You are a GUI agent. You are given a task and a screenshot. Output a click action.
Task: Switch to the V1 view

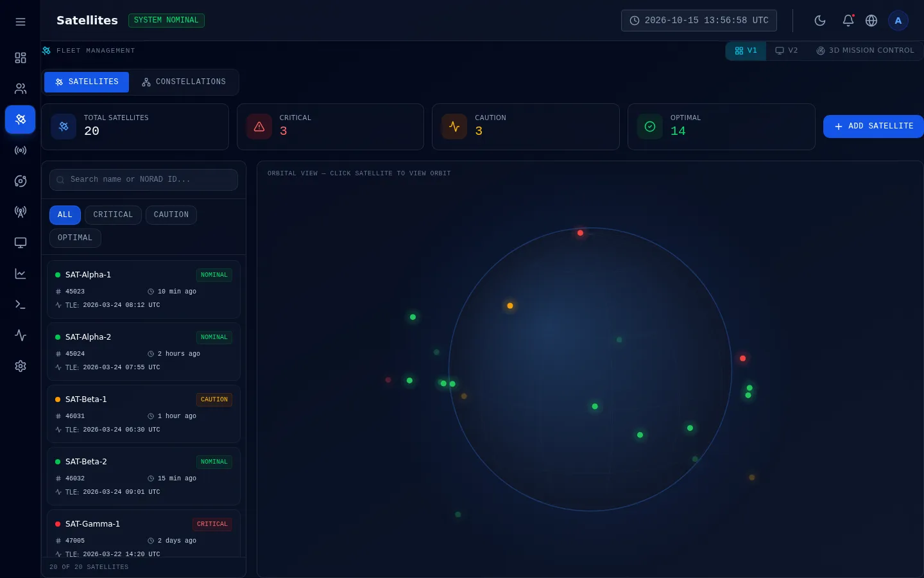pyautogui.click(x=746, y=51)
